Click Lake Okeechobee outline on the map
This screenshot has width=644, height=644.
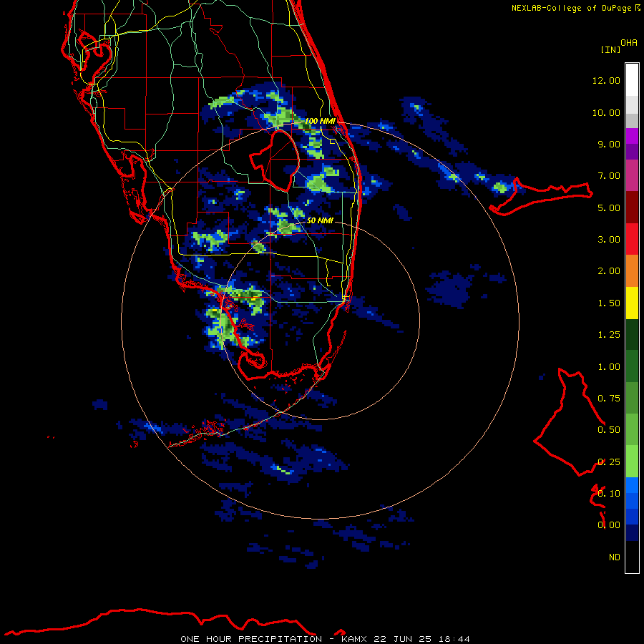click(x=274, y=160)
